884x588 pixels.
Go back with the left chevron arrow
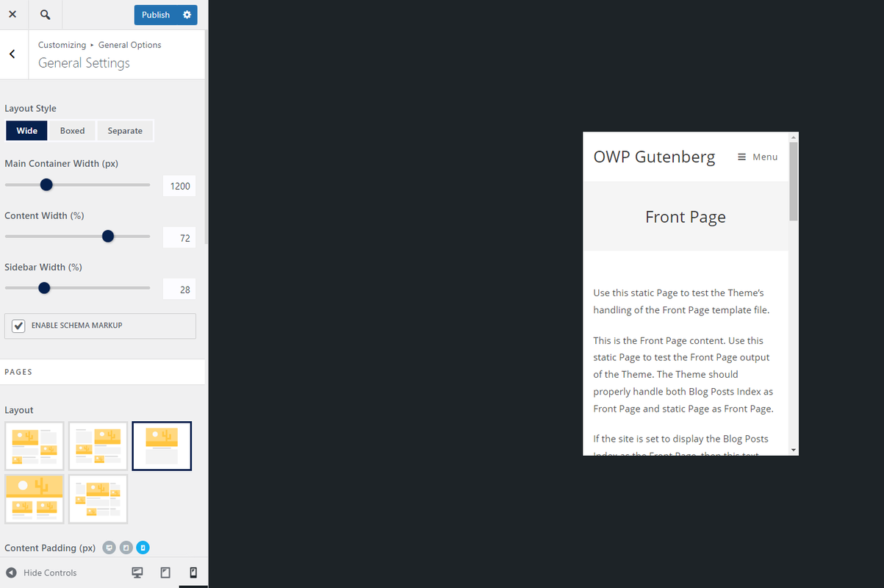click(x=12, y=54)
